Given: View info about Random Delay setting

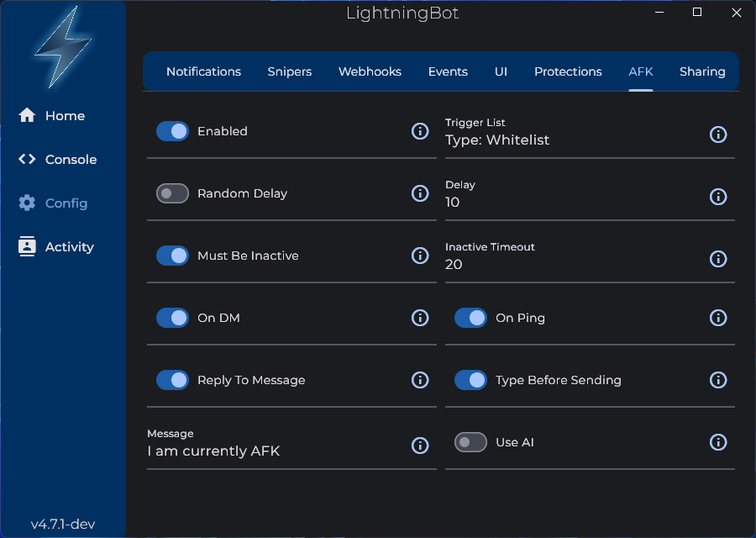Looking at the screenshot, I should coord(420,193).
